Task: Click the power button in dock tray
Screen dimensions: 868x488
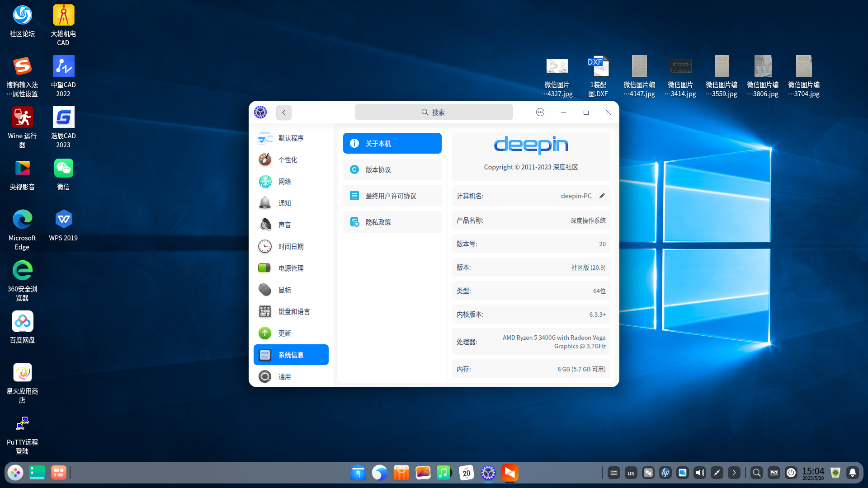Action: pos(791,473)
